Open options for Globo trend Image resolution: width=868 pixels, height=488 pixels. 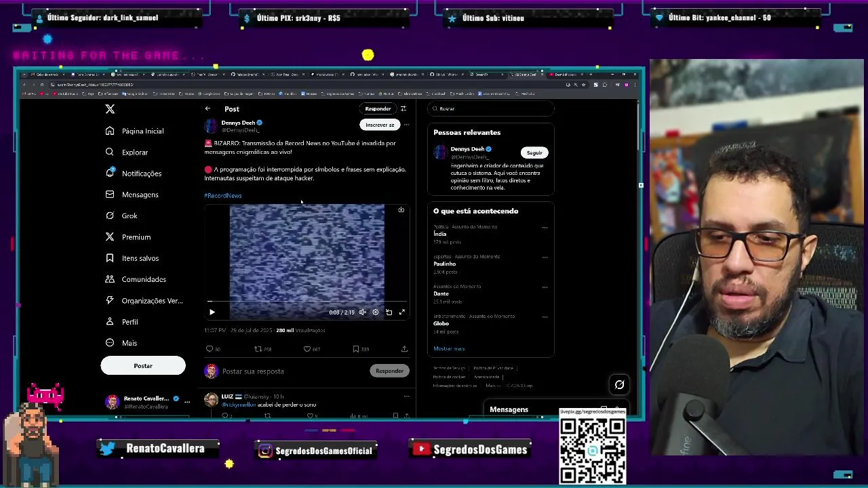click(545, 317)
